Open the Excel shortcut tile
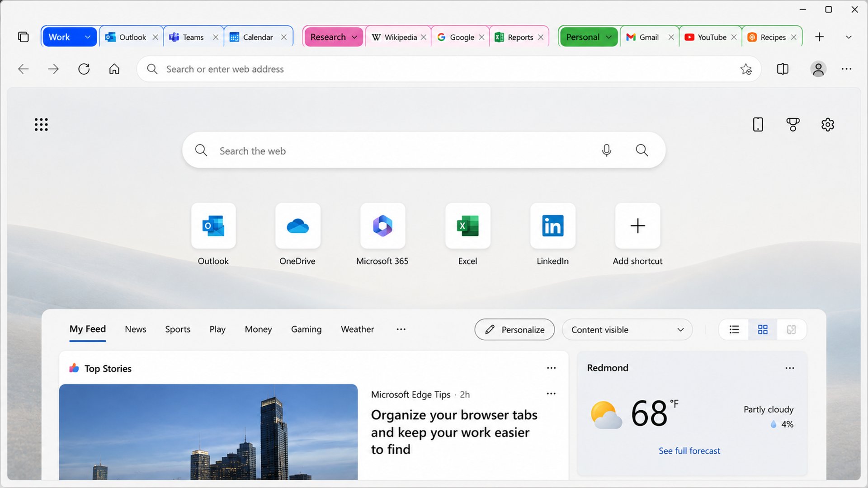The width and height of the screenshot is (868, 488). (468, 226)
